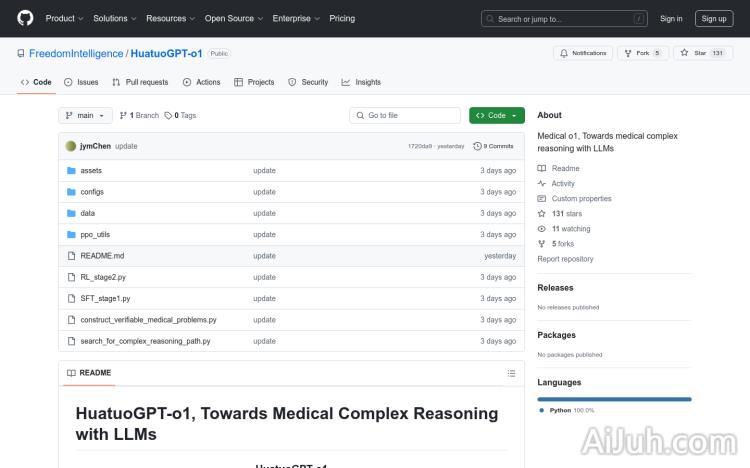Click the Notifications bell button
This screenshot has height=468, width=750.
[x=583, y=53]
